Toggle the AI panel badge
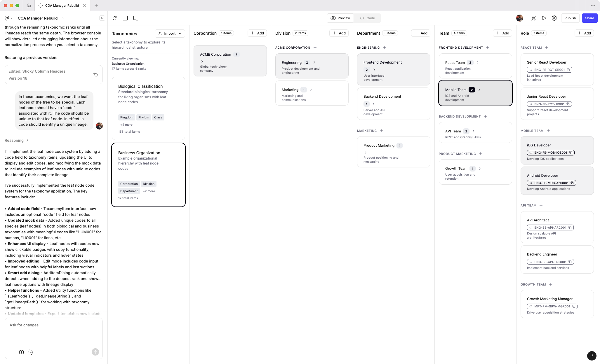 pyautogui.click(x=102, y=18)
